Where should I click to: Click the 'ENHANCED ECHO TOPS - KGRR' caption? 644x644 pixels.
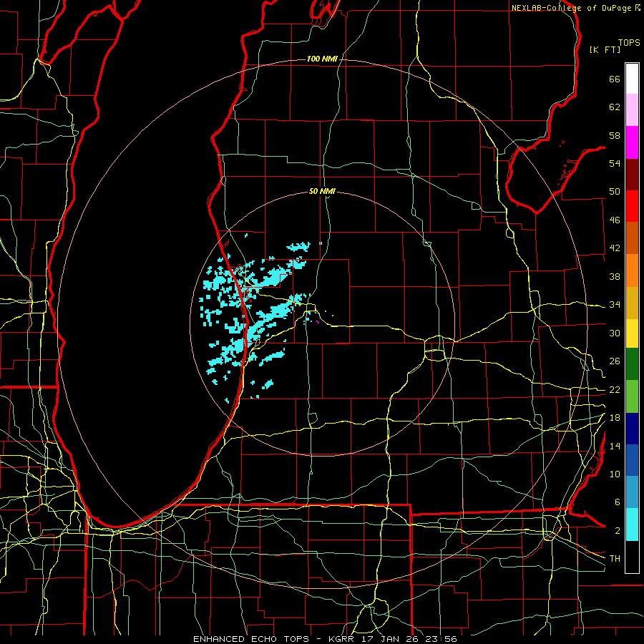[273, 639]
